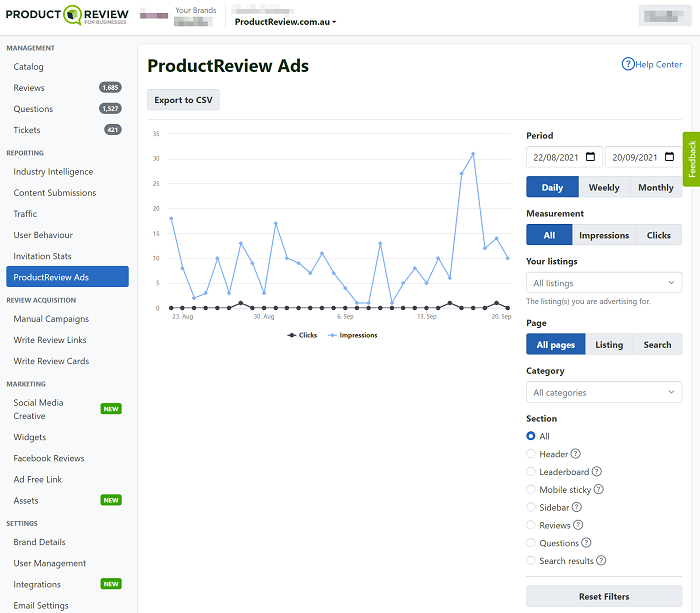Click the help icon next to Mobile sticky

click(599, 489)
